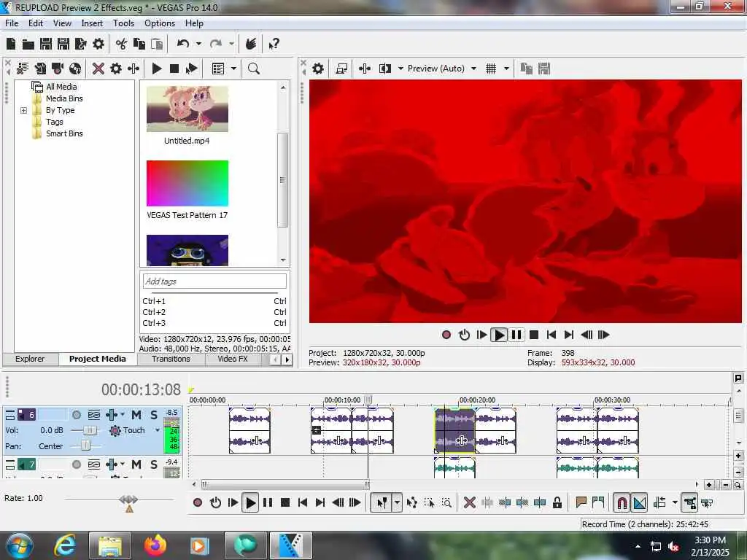
Task: Select the All Media bin
Action: point(61,87)
